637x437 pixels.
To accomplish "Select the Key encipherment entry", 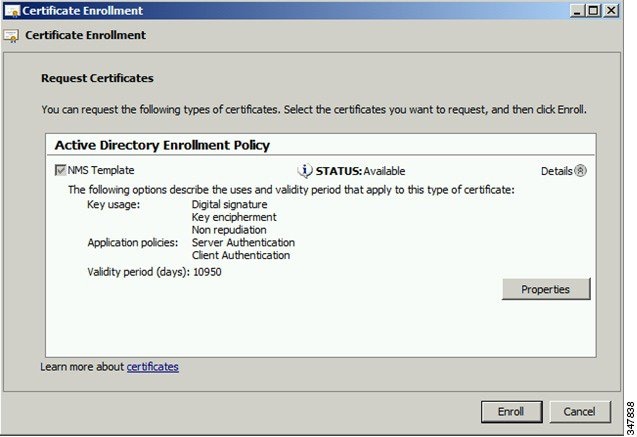I will (x=234, y=217).
